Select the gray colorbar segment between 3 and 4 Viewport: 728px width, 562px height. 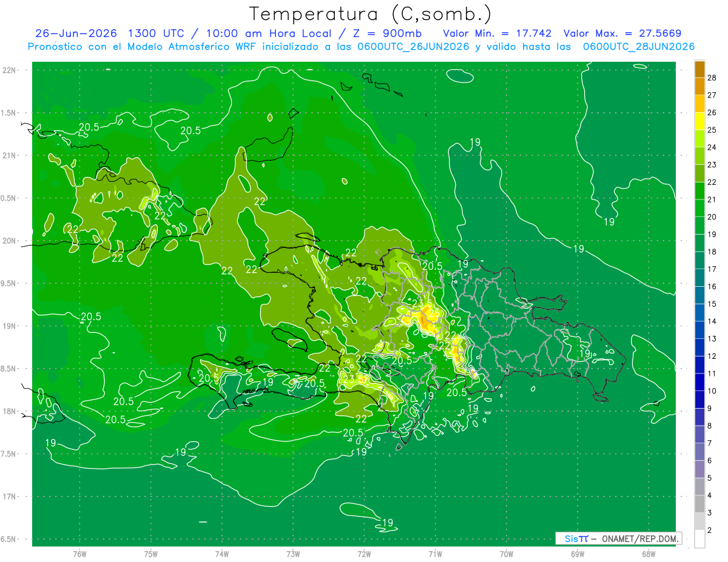point(699,504)
